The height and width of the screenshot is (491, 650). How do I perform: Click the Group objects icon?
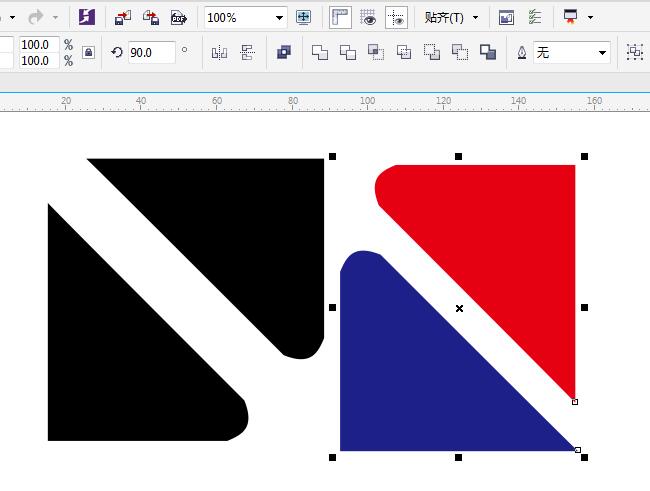[635, 52]
